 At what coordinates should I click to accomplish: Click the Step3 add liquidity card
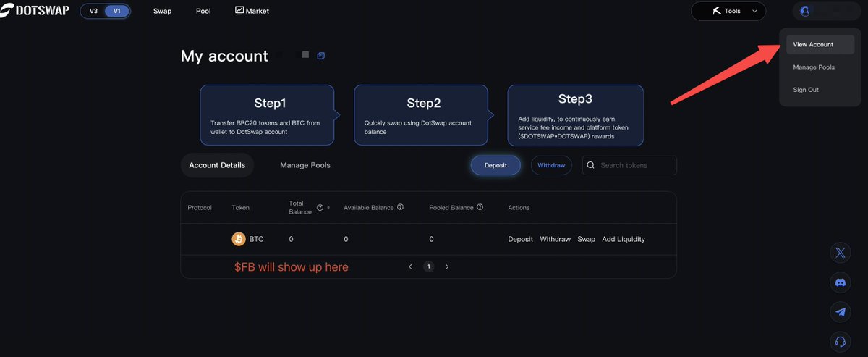point(575,115)
